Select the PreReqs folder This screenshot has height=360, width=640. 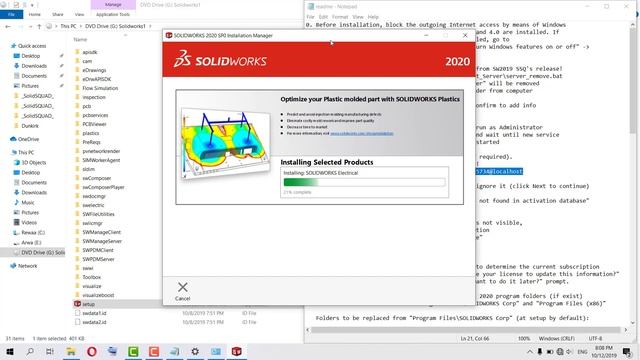(91, 142)
